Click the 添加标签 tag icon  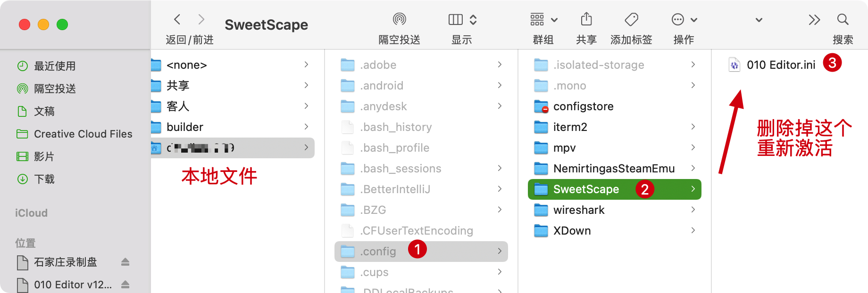631,19
